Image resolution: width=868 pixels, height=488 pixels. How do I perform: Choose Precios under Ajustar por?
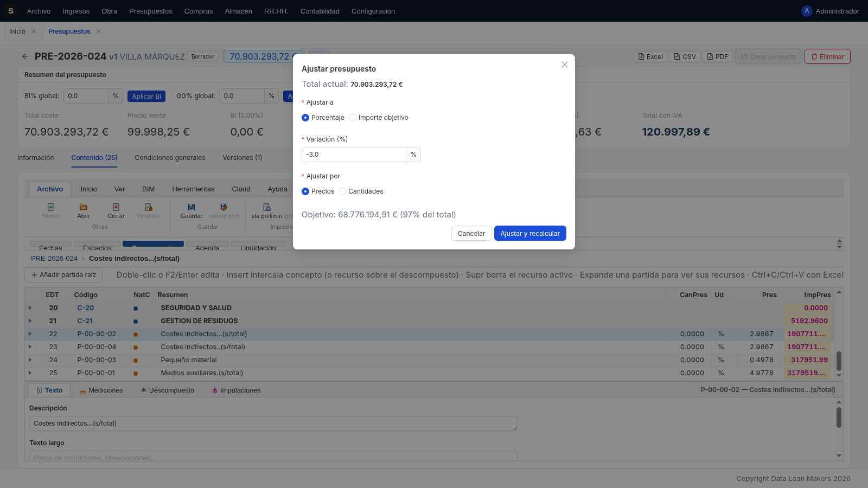pyautogui.click(x=305, y=191)
